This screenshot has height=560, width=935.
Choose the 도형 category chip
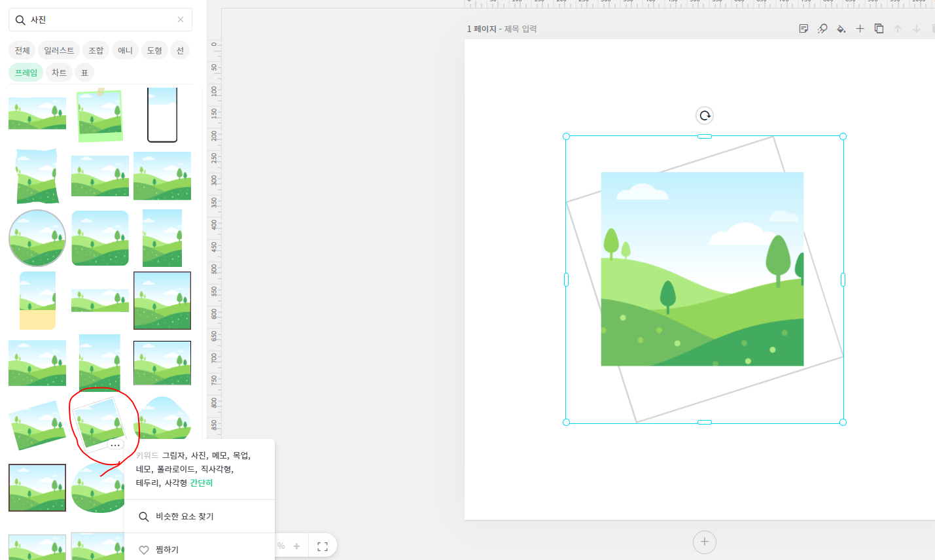pos(154,50)
